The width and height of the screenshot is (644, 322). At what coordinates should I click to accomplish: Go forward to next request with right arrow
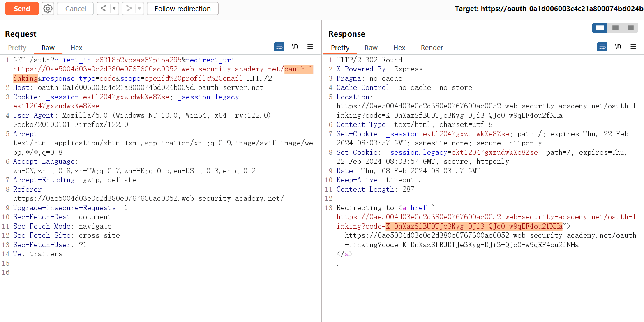tap(129, 9)
